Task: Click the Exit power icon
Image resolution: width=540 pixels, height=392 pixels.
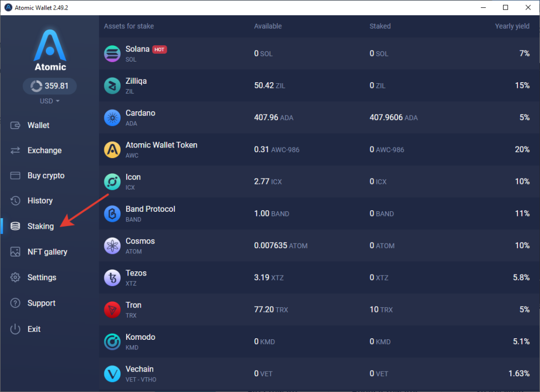Action: 15,329
